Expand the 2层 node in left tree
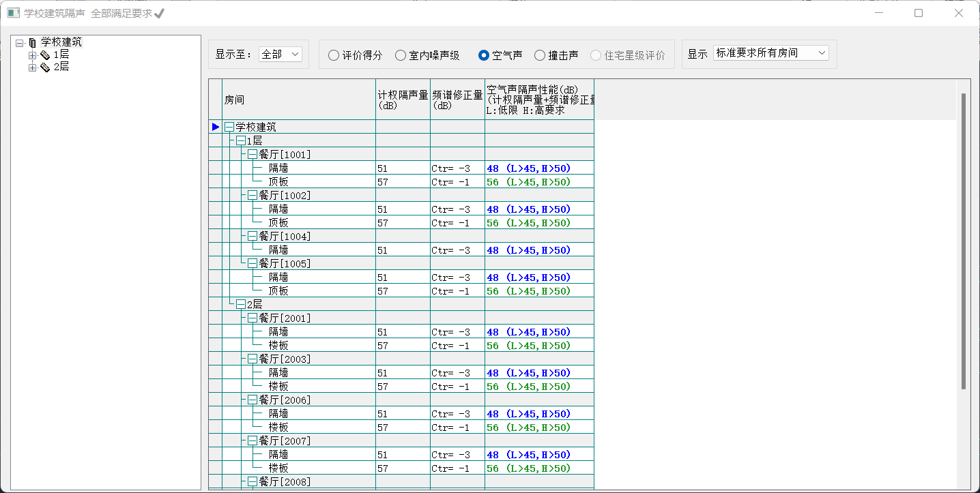980x493 pixels. (32, 68)
